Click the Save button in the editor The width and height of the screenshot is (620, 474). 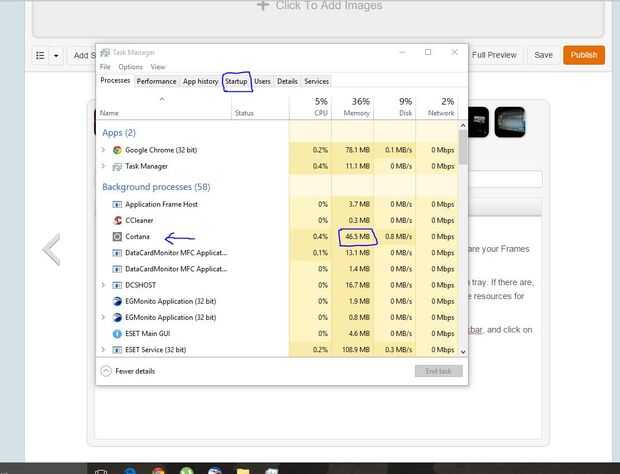pos(543,55)
